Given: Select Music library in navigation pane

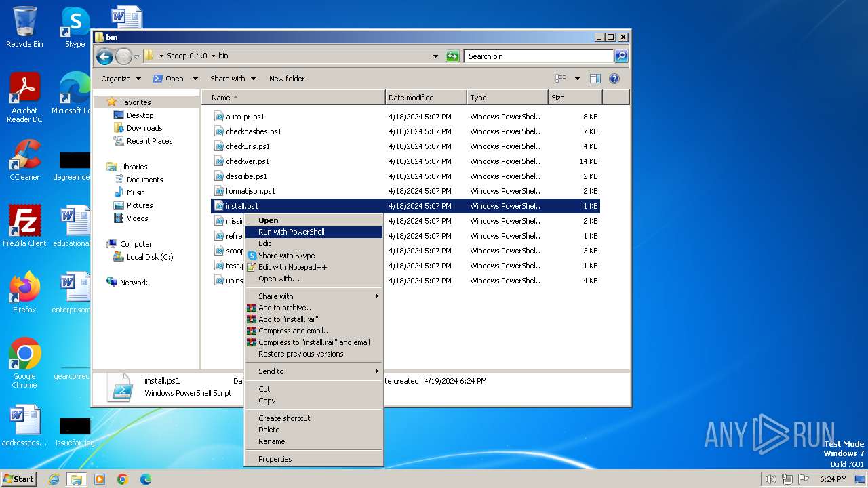Looking at the screenshot, I should [x=136, y=192].
